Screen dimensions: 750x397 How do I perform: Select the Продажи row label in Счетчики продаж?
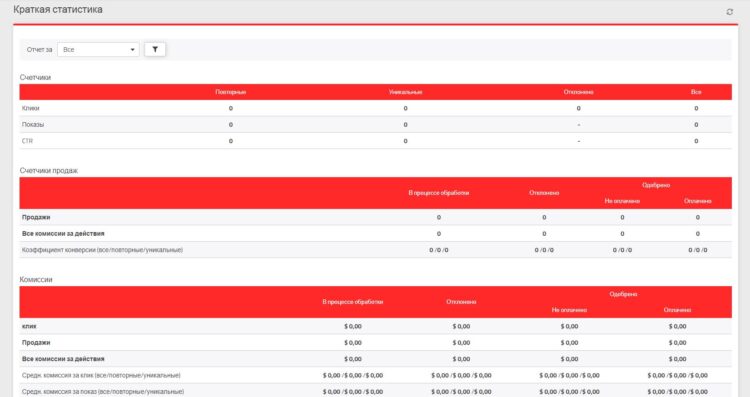pos(36,217)
